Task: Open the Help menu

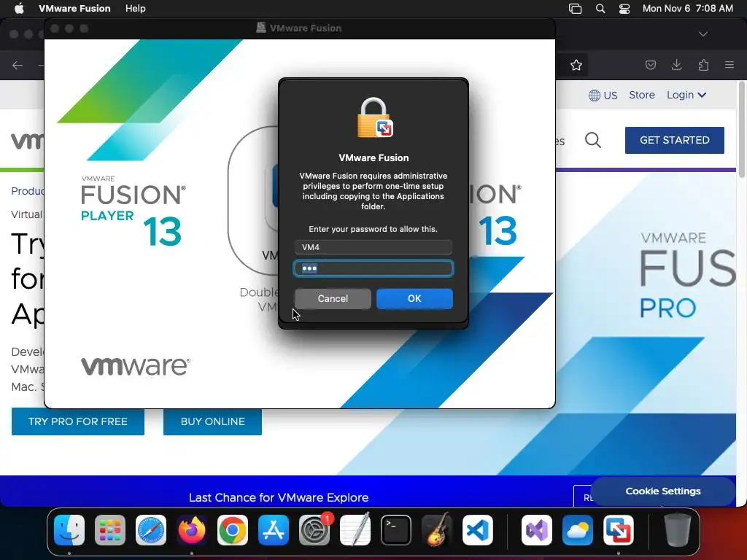Action: (x=135, y=9)
